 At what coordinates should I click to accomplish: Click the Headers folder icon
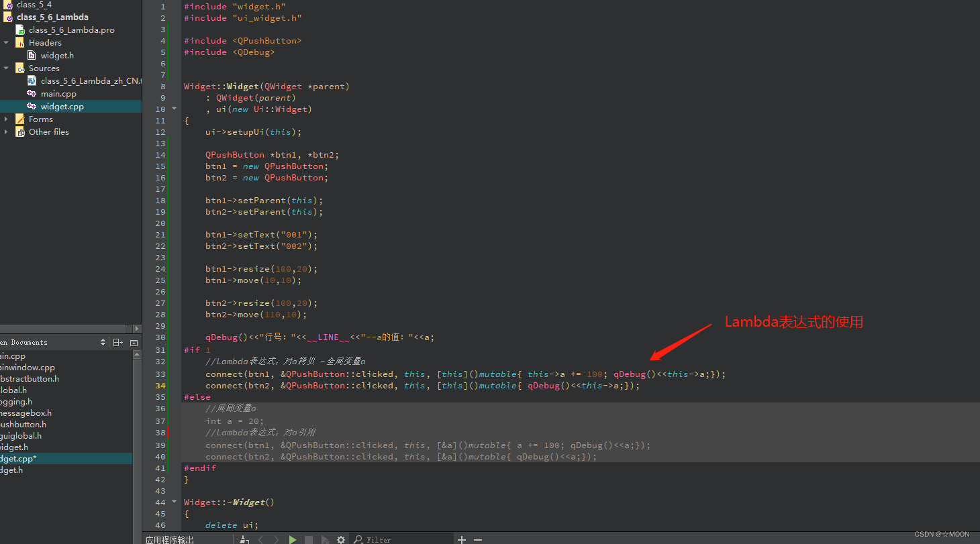coord(20,42)
